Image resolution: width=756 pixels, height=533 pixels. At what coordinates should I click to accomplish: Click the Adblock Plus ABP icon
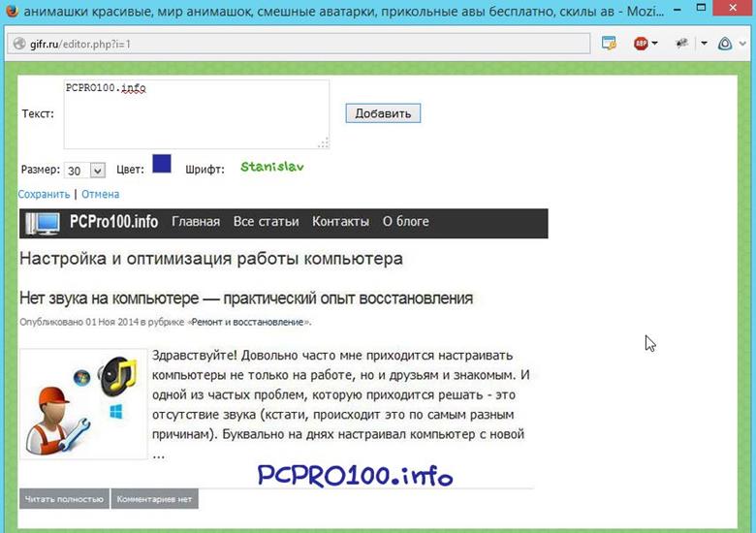tap(641, 44)
